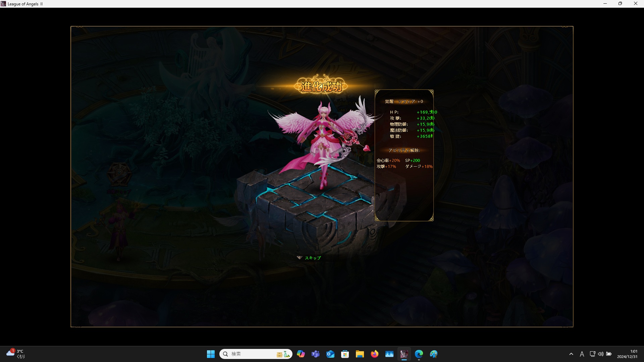The width and height of the screenshot is (644, 362).
Task: Open the volume control in tray
Action: pyautogui.click(x=600, y=354)
